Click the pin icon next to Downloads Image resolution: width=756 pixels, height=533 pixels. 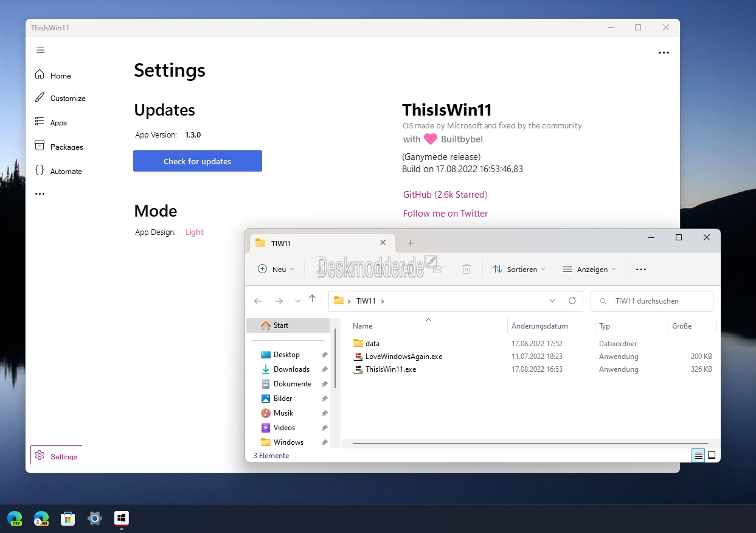[324, 369]
